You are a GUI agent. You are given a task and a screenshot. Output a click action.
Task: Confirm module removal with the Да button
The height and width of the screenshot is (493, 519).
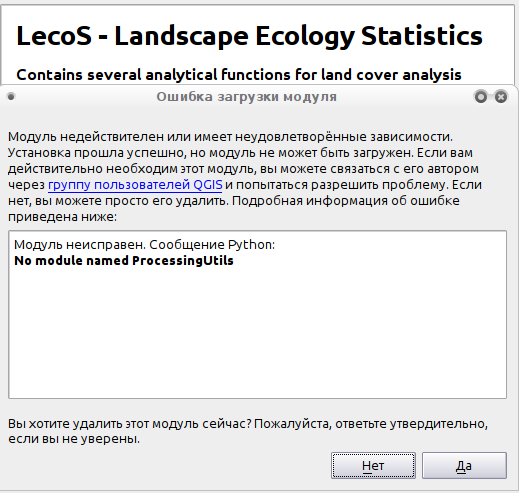click(464, 465)
